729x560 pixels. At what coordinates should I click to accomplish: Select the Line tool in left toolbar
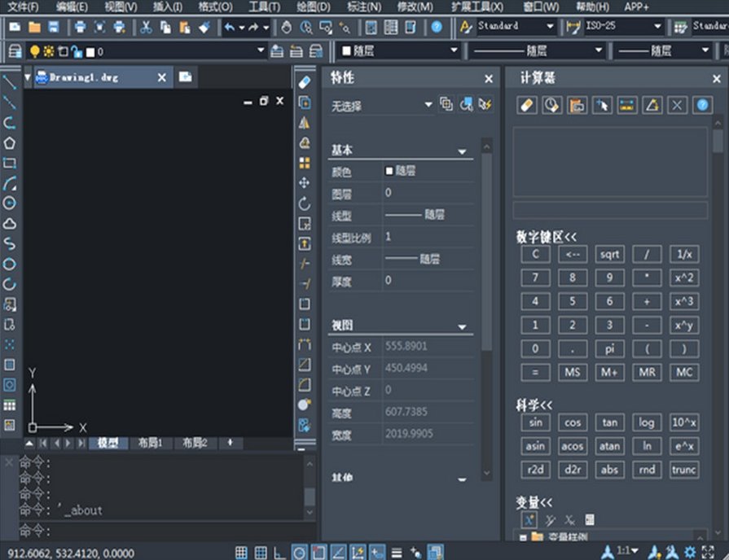(9, 81)
